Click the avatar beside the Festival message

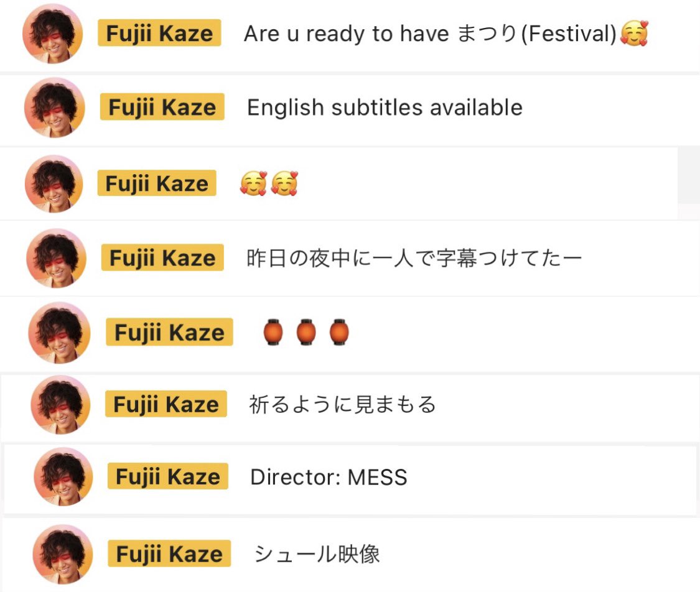(54, 35)
